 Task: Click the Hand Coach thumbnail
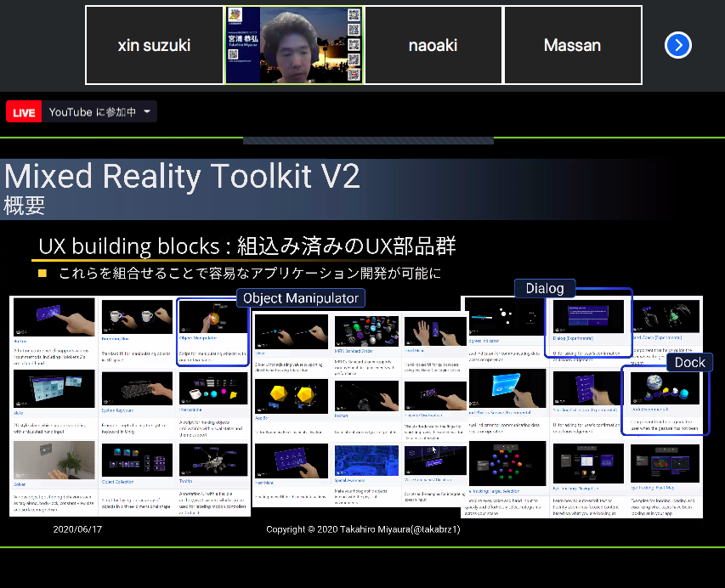(666, 317)
